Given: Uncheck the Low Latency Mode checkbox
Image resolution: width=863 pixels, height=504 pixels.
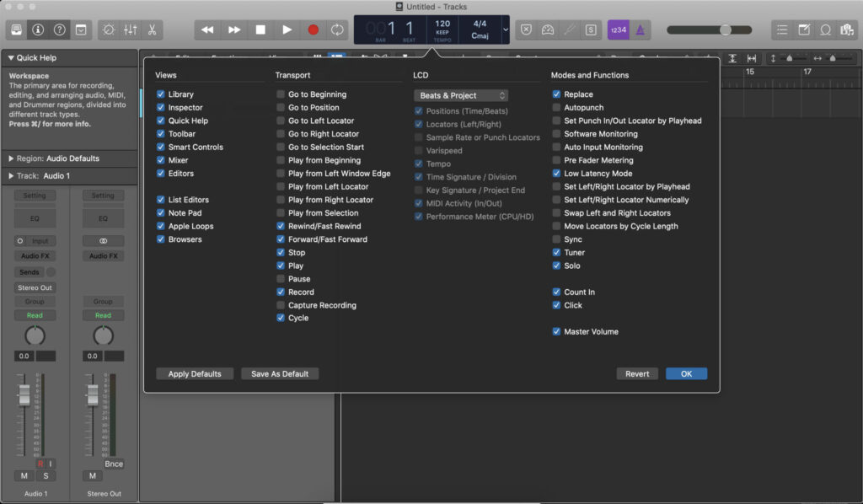Looking at the screenshot, I should pos(556,174).
